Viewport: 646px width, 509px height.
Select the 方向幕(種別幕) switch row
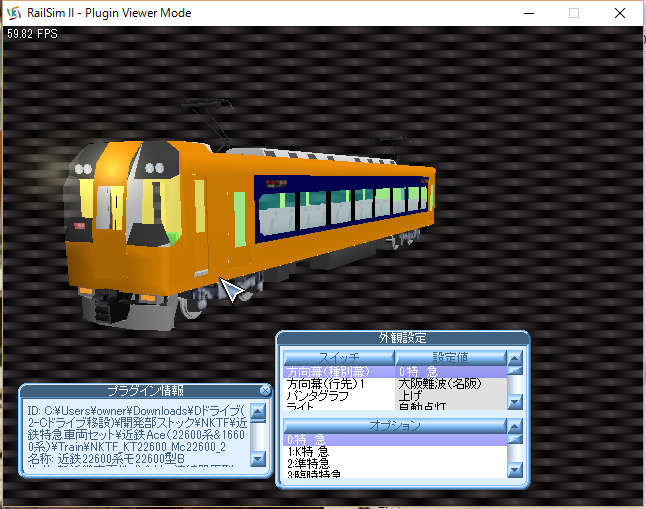tap(339, 372)
